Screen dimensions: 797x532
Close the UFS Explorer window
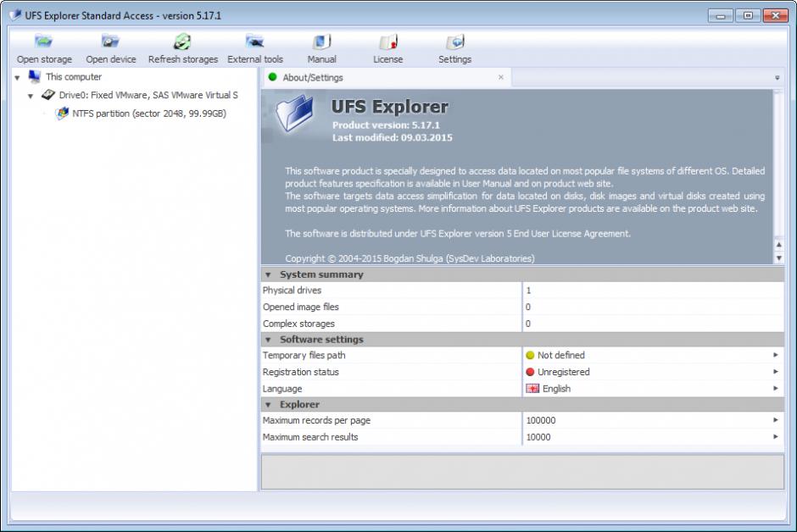[775, 16]
